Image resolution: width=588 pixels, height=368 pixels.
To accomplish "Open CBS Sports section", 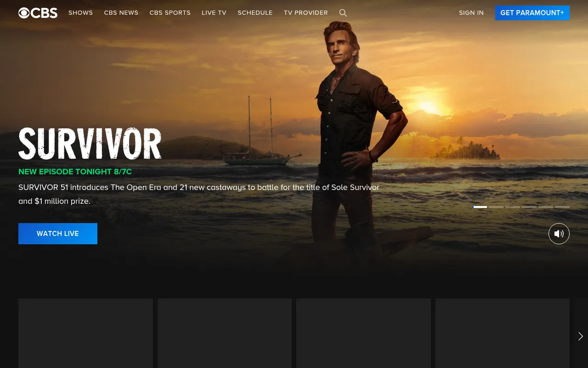I will (170, 13).
